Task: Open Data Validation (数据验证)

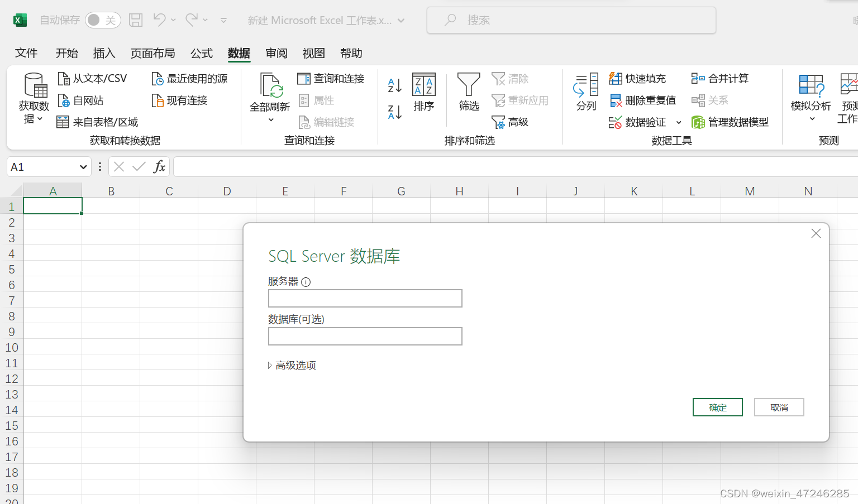Action: pos(637,122)
